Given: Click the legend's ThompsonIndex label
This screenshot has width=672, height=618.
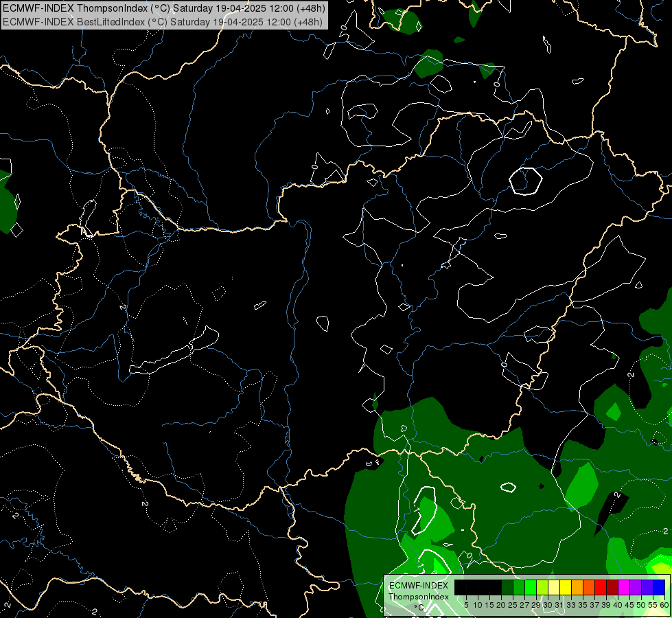Looking at the screenshot, I should point(419,597).
